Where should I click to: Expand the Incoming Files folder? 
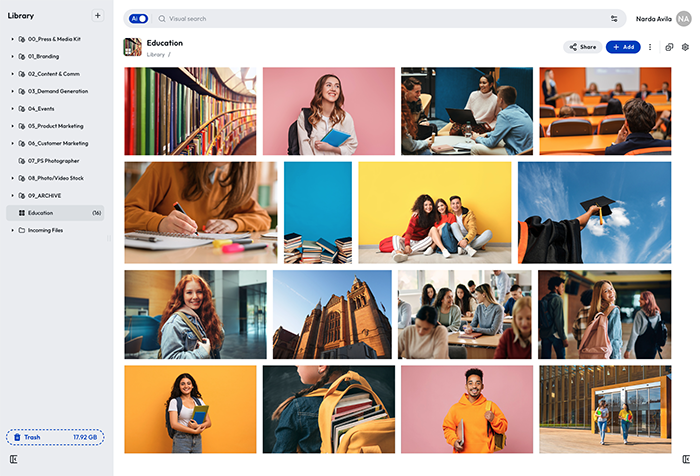click(x=12, y=230)
